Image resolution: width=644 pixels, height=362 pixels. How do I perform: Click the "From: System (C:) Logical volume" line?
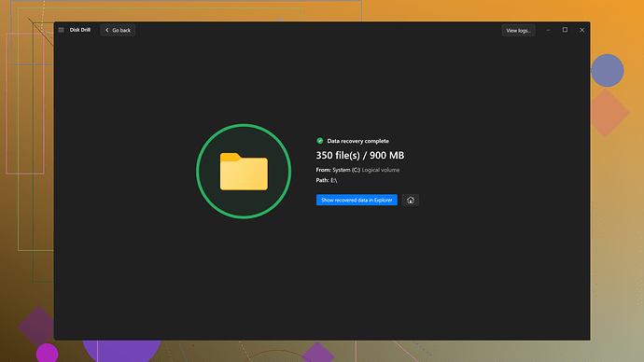(357, 170)
